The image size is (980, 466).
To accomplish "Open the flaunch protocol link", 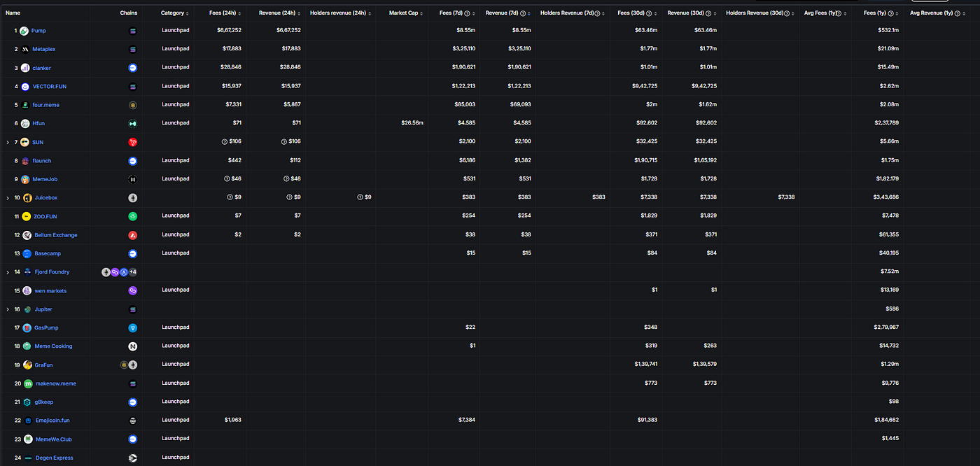I will (41, 161).
